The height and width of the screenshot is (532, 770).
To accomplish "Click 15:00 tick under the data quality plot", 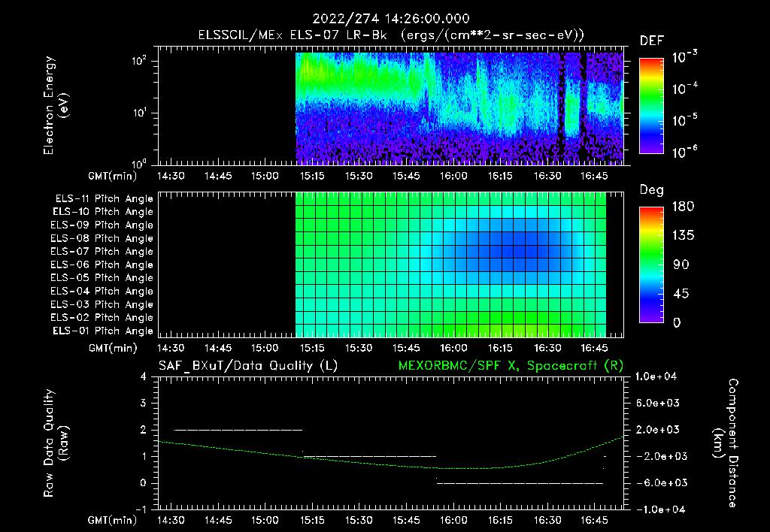I will coord(265,520).
